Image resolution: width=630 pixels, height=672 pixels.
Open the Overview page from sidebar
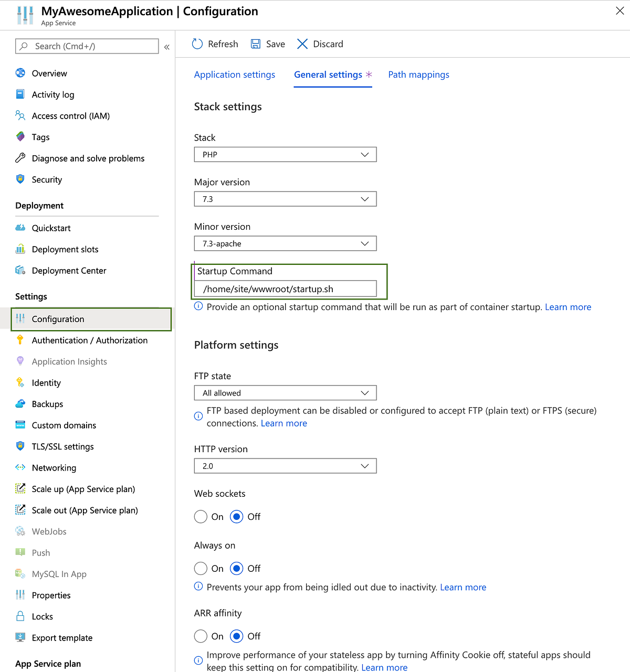tap(49, 73)
